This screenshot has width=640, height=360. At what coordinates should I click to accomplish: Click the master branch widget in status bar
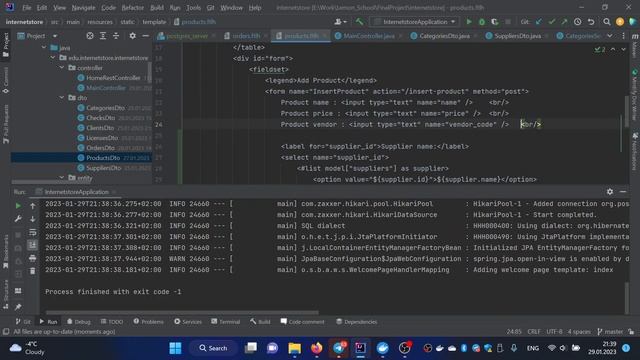coord(610,331)
